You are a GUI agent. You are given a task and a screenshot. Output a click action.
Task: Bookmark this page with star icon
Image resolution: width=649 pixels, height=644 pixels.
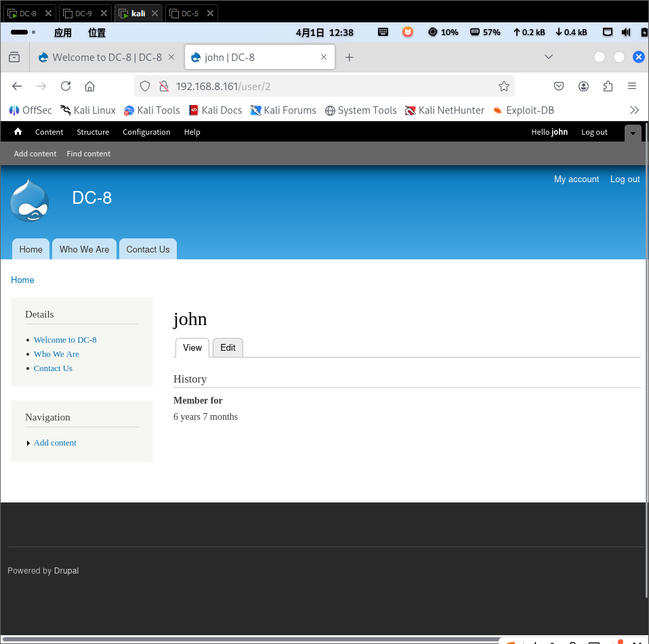point(503,86)
